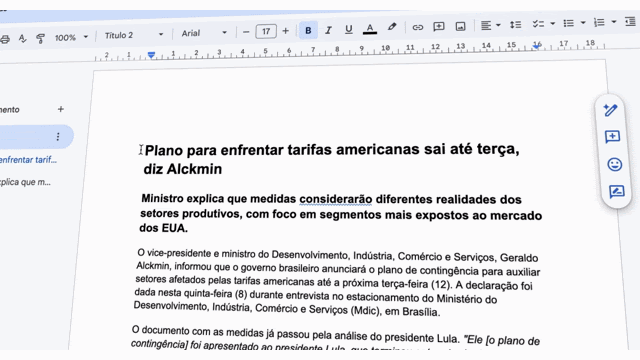Click the text 'presidente Lula.'
The height and width of the screenshot is (360, 640).
[422, 338]
